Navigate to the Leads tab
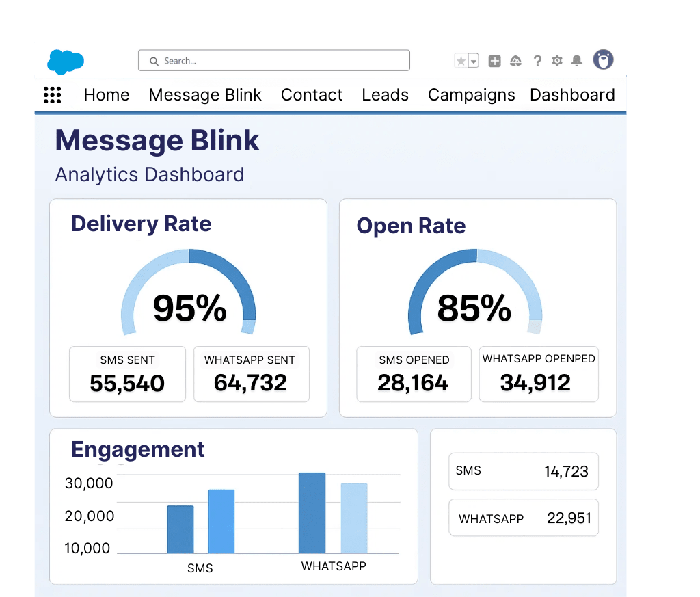Screen dimensions: 700x597 point(385,95)
